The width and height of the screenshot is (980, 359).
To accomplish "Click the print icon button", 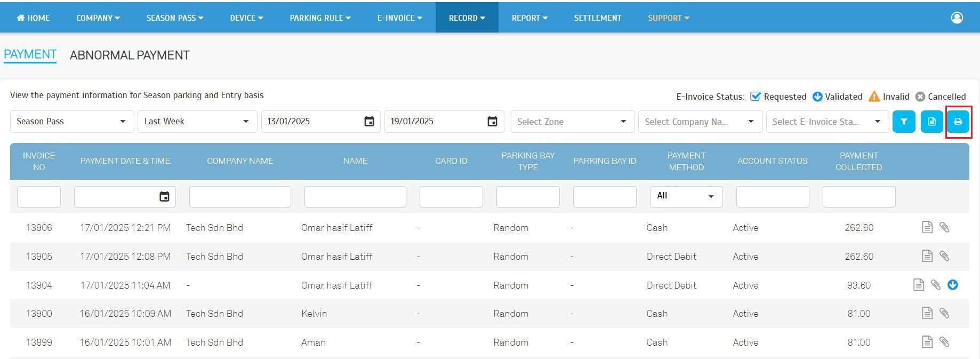I will (958, 122).
